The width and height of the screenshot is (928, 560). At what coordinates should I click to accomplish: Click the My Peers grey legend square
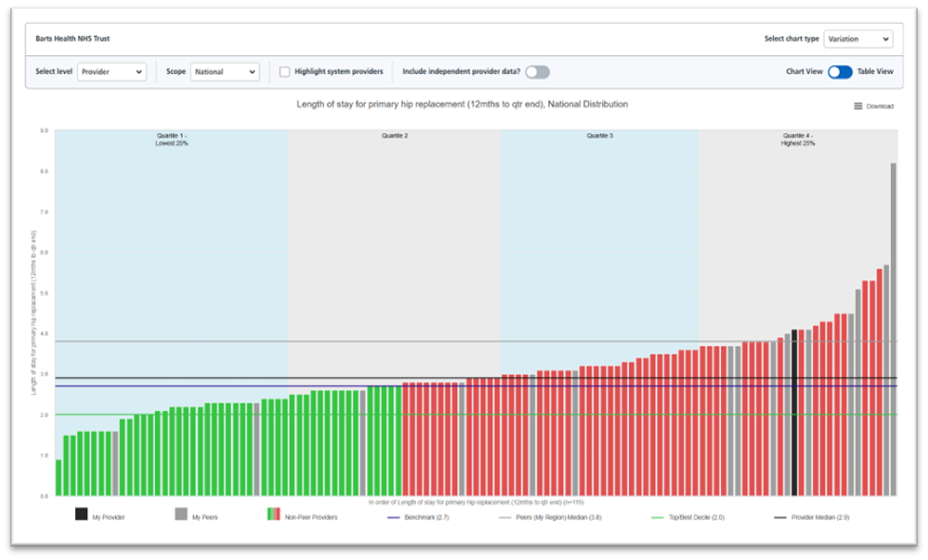click(180, 514)
